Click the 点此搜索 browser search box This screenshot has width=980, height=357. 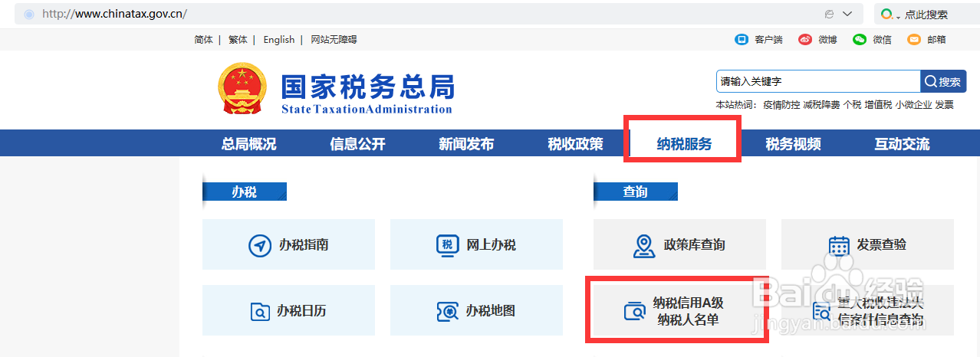pyautogui.click(x=926, y=15)
